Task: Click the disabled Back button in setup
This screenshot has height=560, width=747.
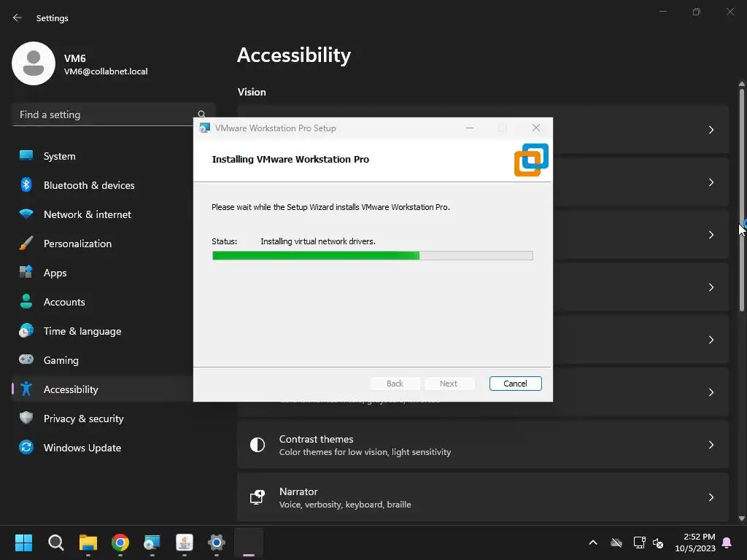Action: click(x=395, y=384)
